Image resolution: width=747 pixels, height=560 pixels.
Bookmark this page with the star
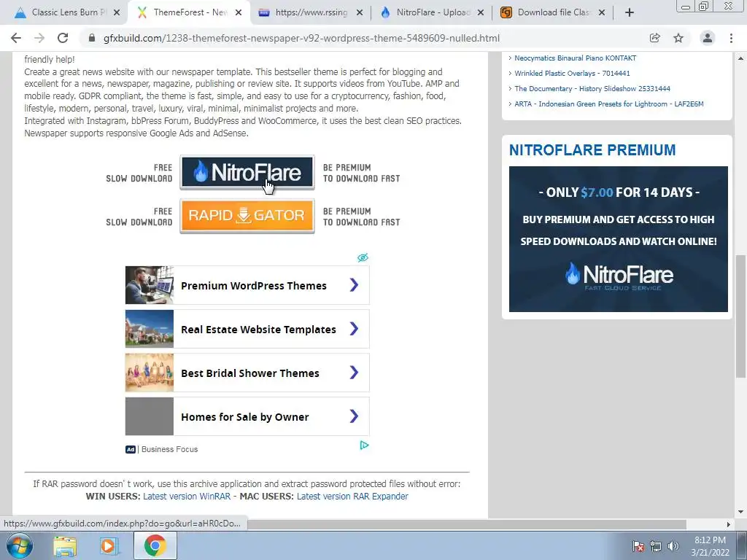point(678,38)
